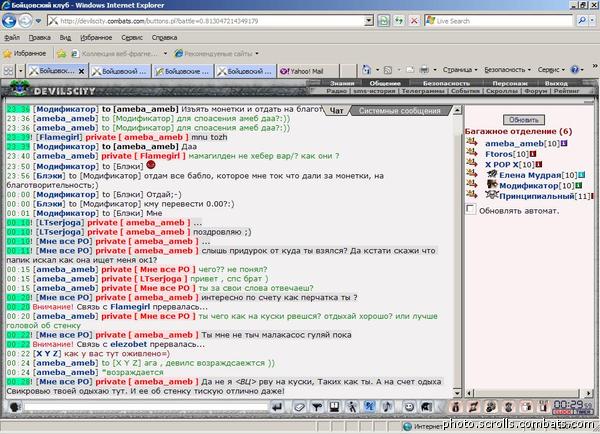Click the IE refresh page icon
Viewport: 600px width, 434px height.
tap(399, 21)
